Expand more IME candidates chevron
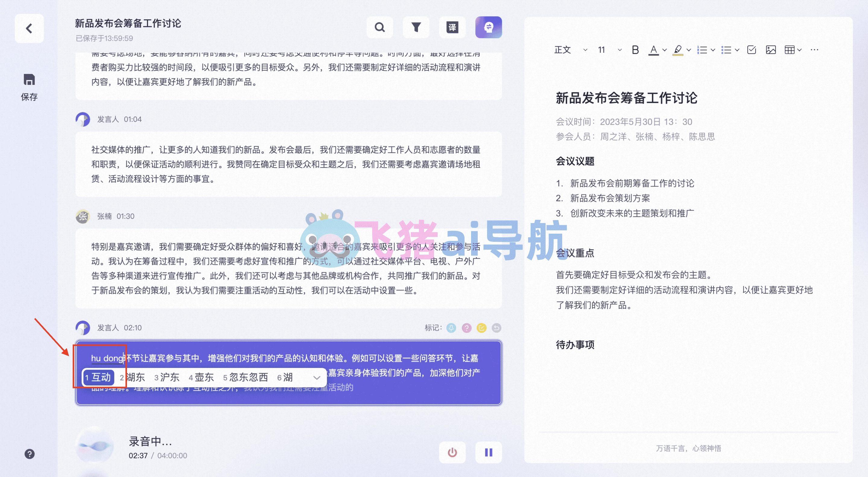The width and height of the screenshot is (868, 477). (x=317, y=377)
